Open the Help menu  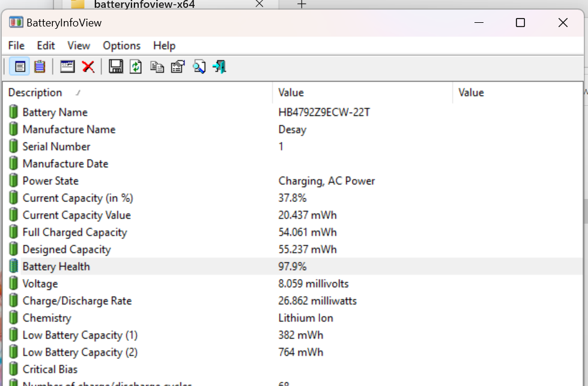pos(164,46)
